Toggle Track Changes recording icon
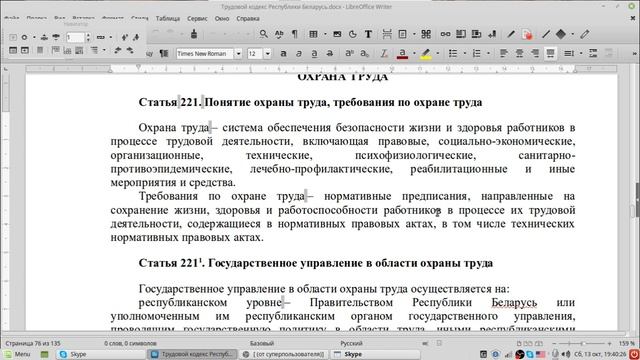The image size is (640, 360). coord(527,34)
